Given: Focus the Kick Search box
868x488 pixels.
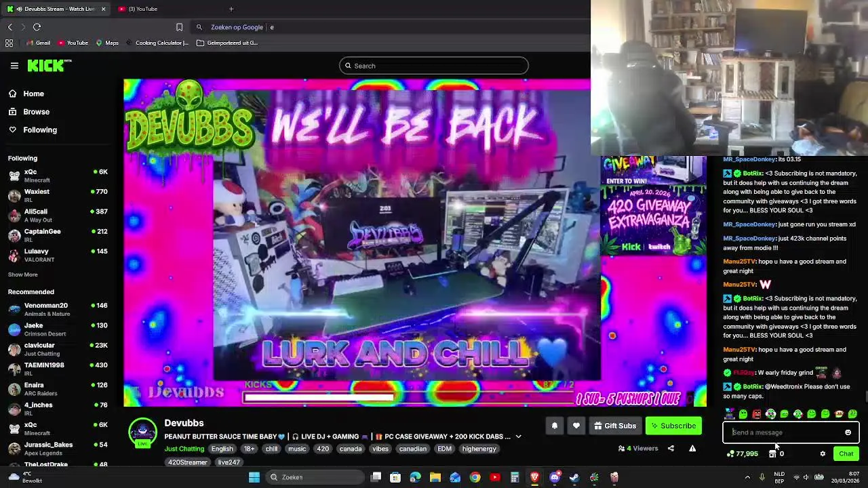Looking at the screenshot, I should pos(434,66).
